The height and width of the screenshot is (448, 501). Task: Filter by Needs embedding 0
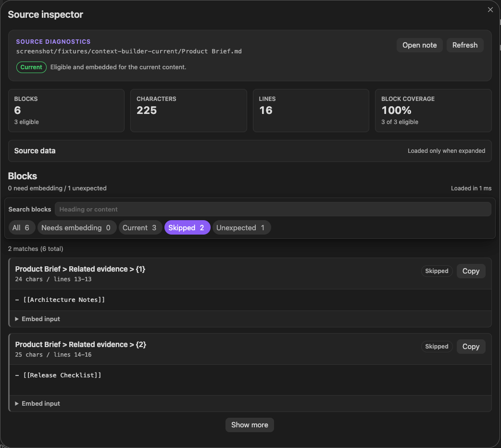coord(76,228)
